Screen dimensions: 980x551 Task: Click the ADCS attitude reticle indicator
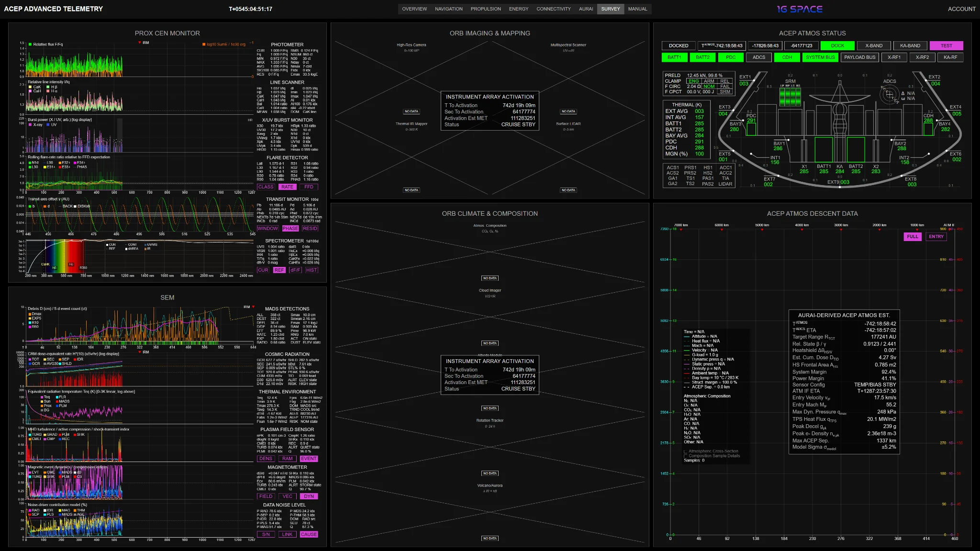coord(890,94)
